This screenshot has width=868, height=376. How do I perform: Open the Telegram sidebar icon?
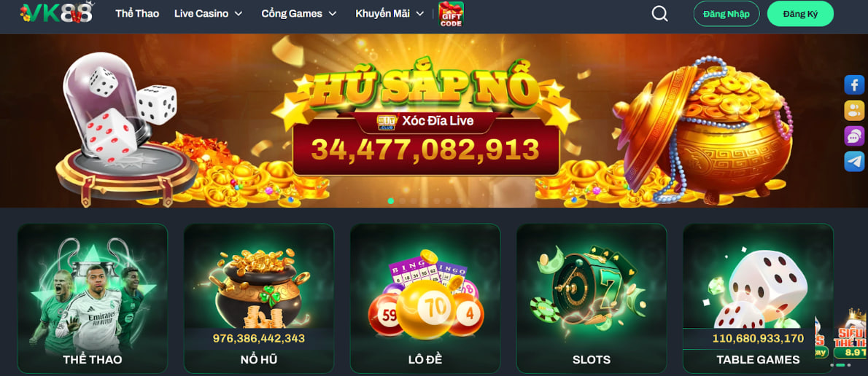(854, 161)
